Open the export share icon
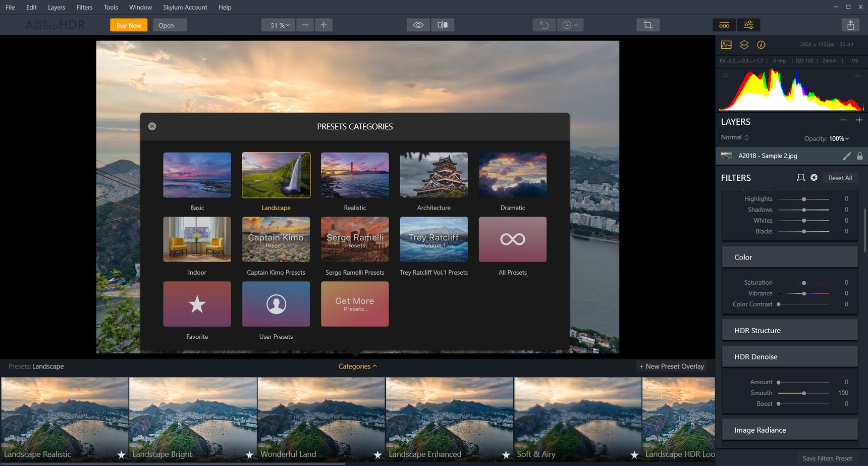This screenshot has width=868, height=466. (x=851, y=25)
